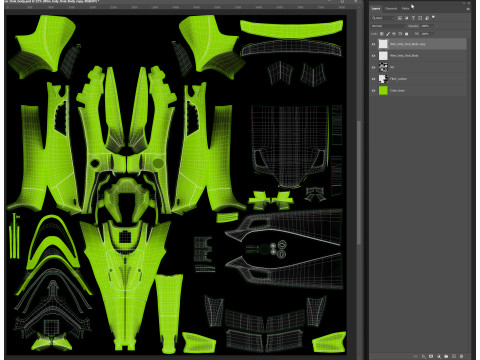The width and height of the screenshot is (480, 360).
Task: Switch to the Channels tab
Action: [x=391, y=9]
